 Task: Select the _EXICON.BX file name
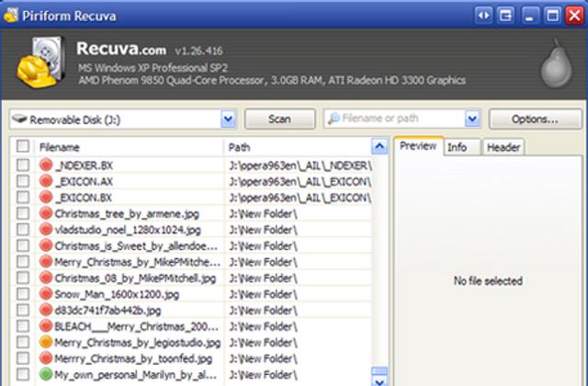tap(84, 198)
